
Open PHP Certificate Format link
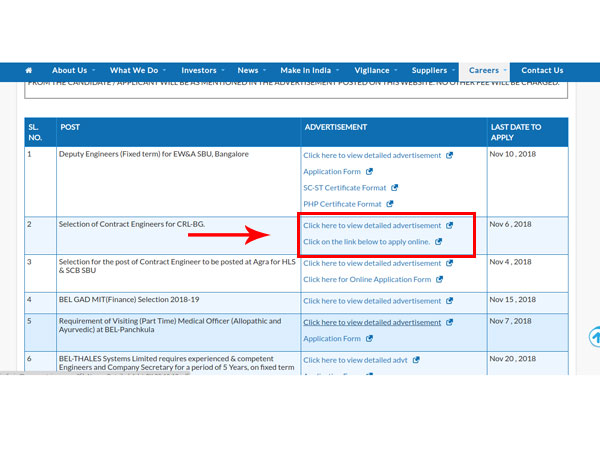pos(342,204)
